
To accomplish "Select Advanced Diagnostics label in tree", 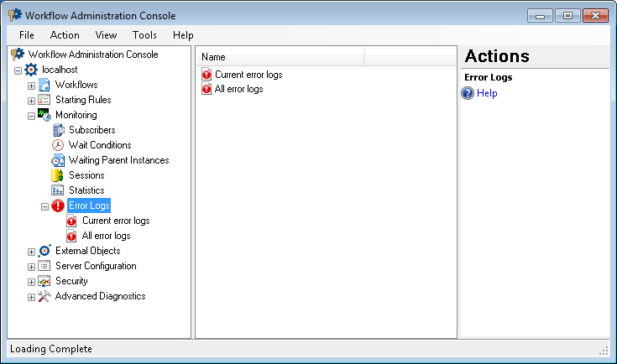I will [101, 296].
